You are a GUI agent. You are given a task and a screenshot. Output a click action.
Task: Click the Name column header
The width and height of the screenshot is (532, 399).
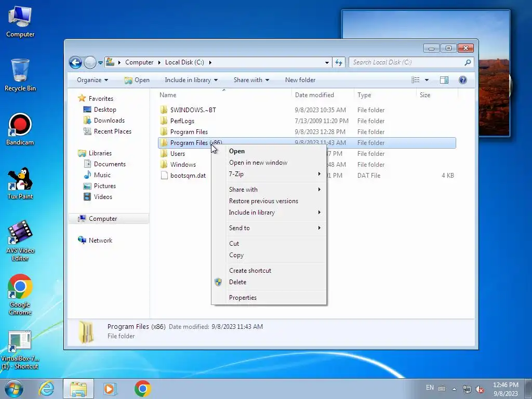pos(224,95)
